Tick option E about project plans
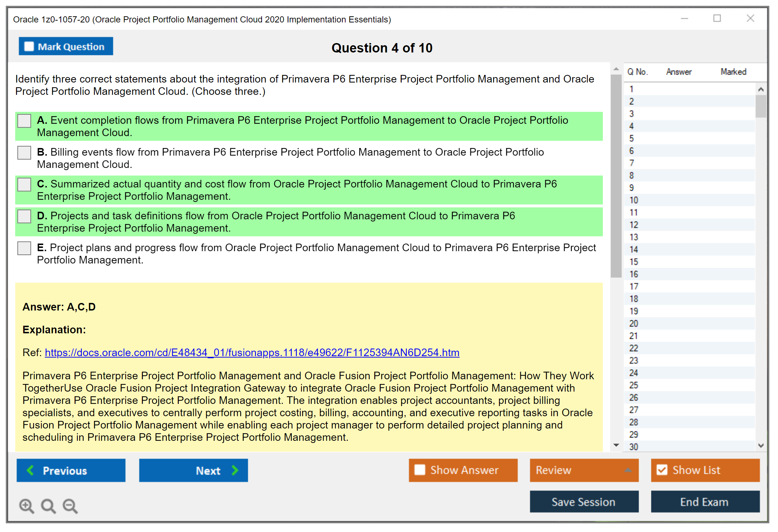The width and height of the screenshot is (778, 532). [24, 248]
